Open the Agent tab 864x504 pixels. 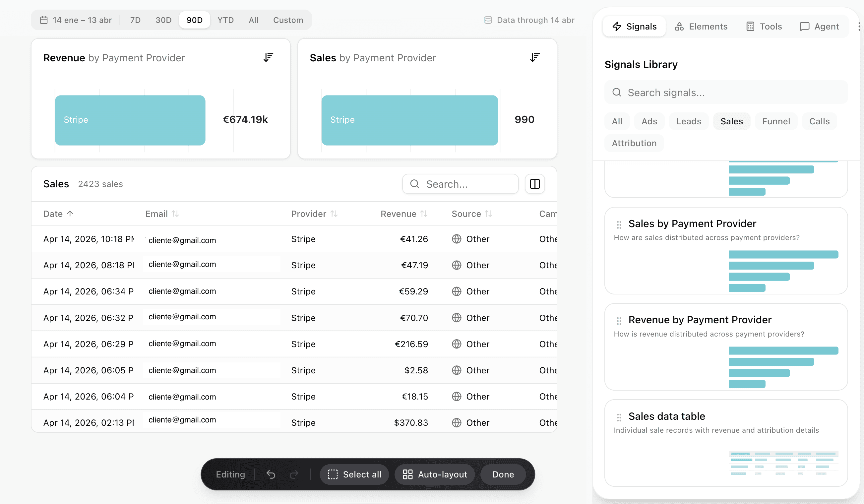[x=819, y=27]
